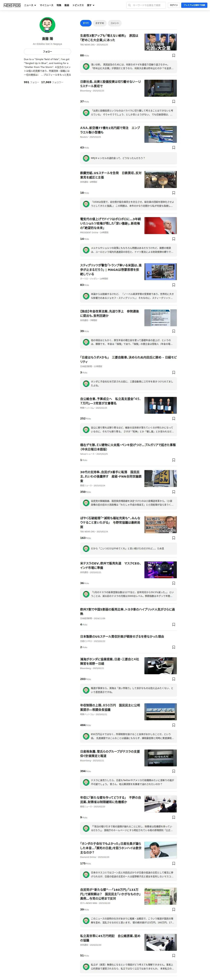Image resolution: width=210 pixels, height=980 pixels.
Task: Bookmark the ANA 77機発注 article
Action: point(174,148)
